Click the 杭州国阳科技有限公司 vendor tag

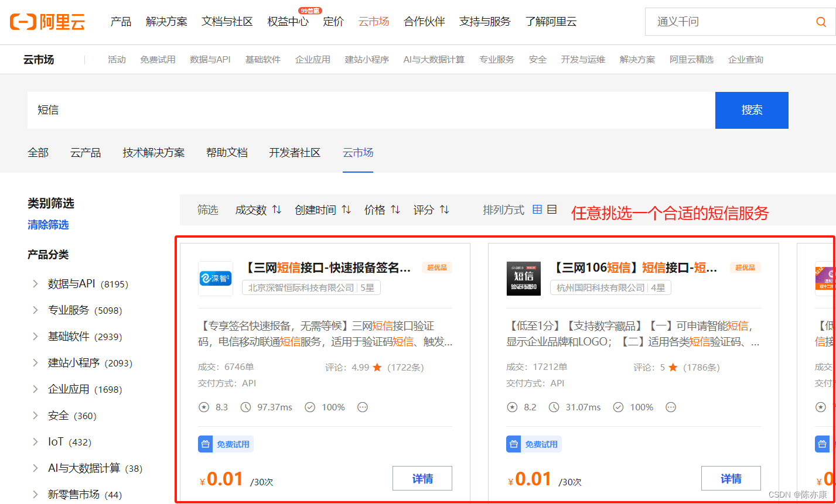tap(610, 287)
